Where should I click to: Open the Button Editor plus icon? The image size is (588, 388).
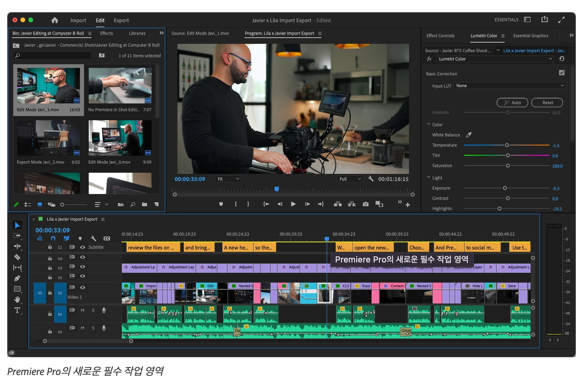(x=407, y=205)
